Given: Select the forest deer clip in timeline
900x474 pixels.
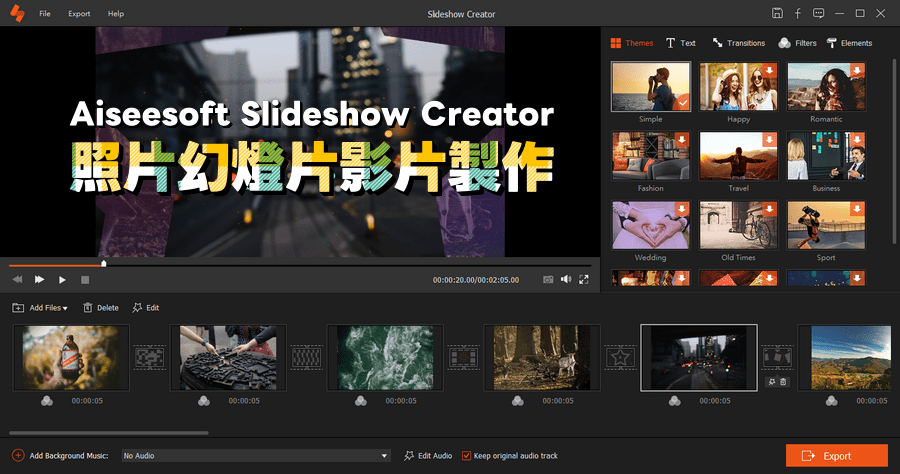Looking at the screenshot, I should (x=542, y=358).
